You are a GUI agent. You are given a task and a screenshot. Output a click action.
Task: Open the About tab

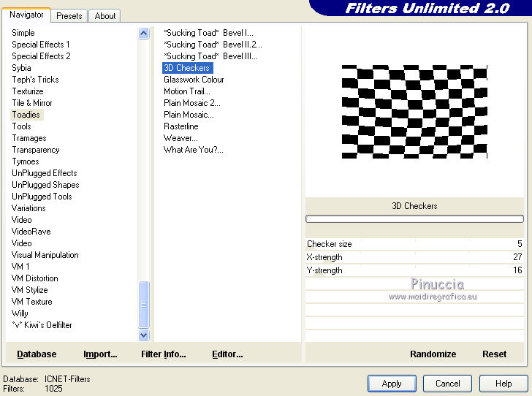tap(104, 16)
